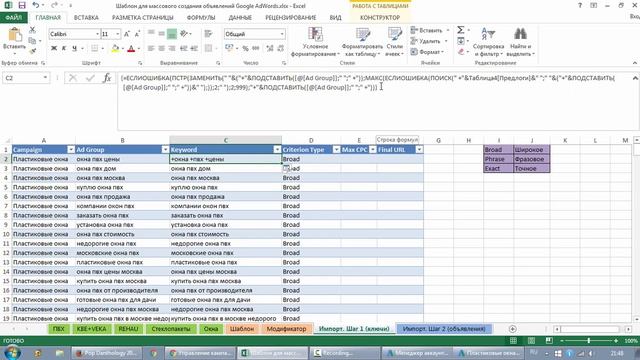This screenshot has height=360, width=640.
Task: Open the Final URL column filter dropdown
Action: point(419,150)
